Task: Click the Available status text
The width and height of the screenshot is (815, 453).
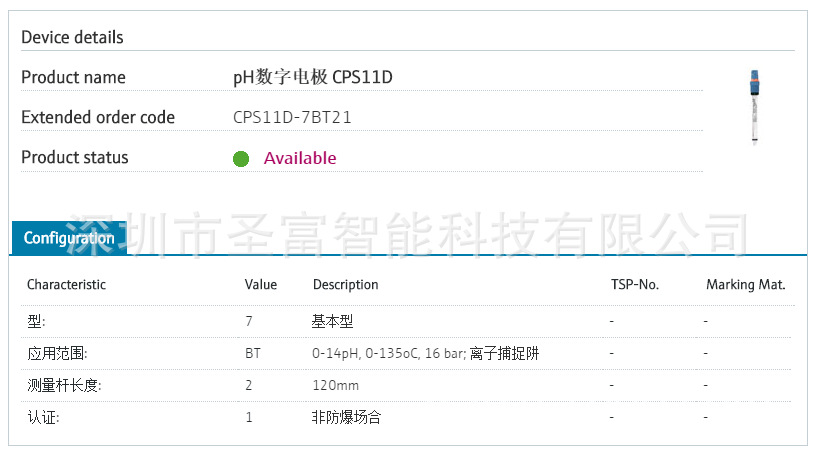Action: point(300,158)
